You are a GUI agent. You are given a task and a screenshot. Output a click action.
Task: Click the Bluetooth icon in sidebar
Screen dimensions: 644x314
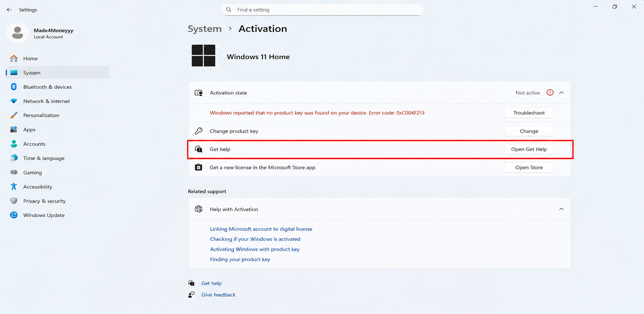14,87
